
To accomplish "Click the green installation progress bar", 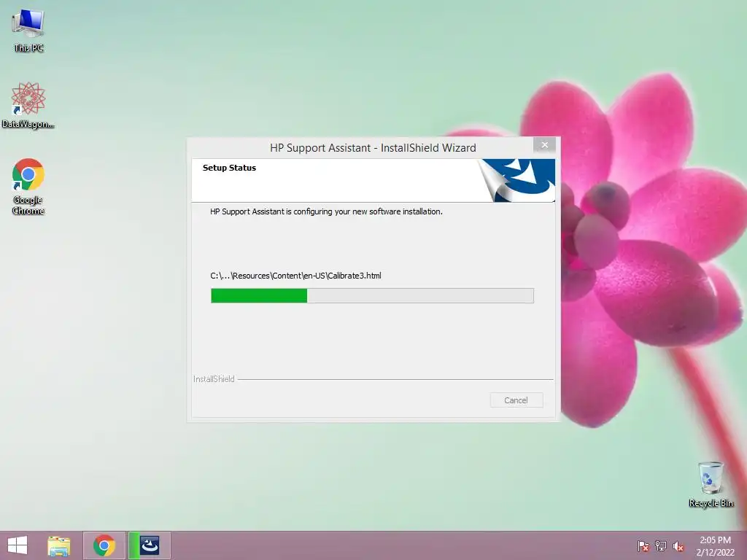I will tap(372, 296).
